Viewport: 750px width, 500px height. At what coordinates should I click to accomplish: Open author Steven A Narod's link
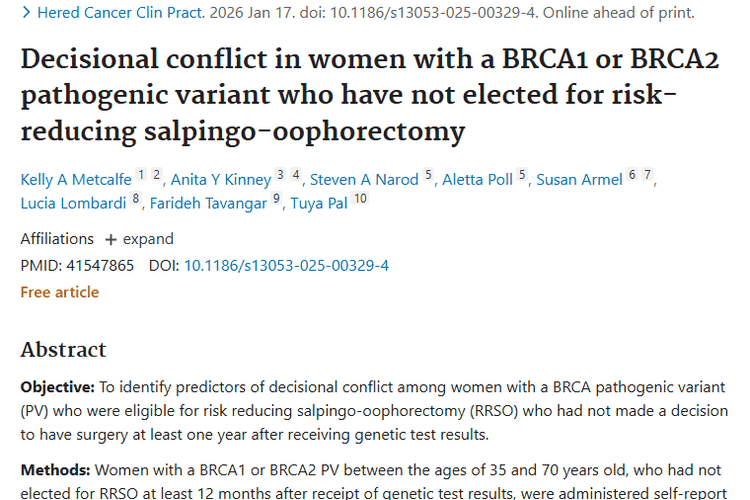pyautogui.click(x=364, y=180)
